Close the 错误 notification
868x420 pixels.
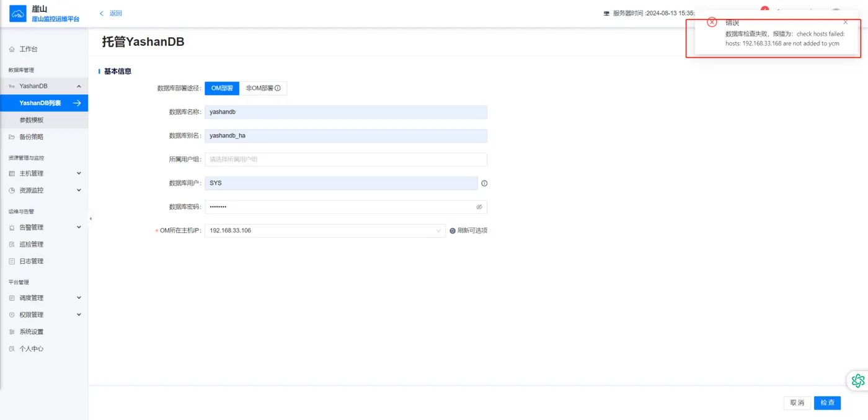[x=845, y=22]
